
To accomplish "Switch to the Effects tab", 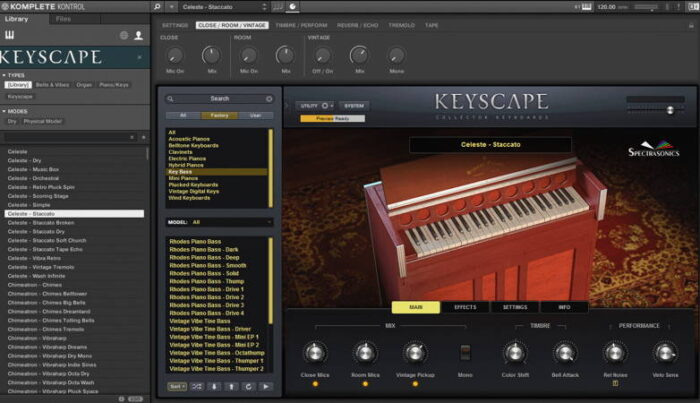I will tap(465, 307).
